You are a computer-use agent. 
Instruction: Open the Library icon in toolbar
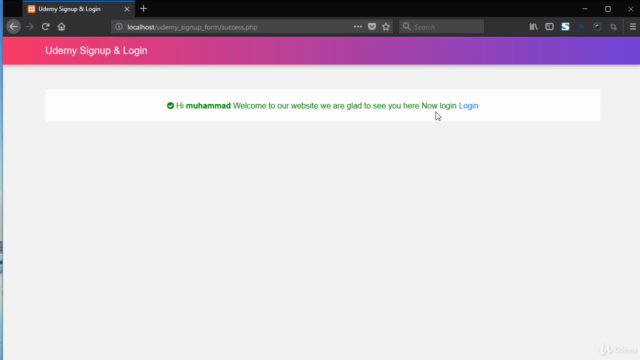[533, 27]
